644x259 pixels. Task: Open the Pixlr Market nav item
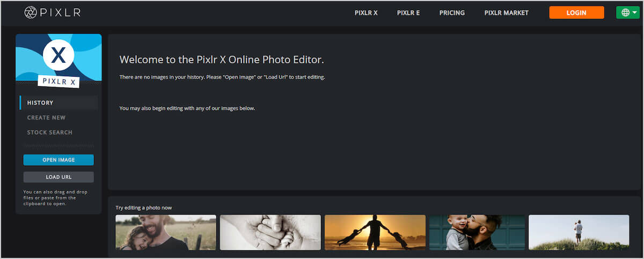[x=506, y=13]
